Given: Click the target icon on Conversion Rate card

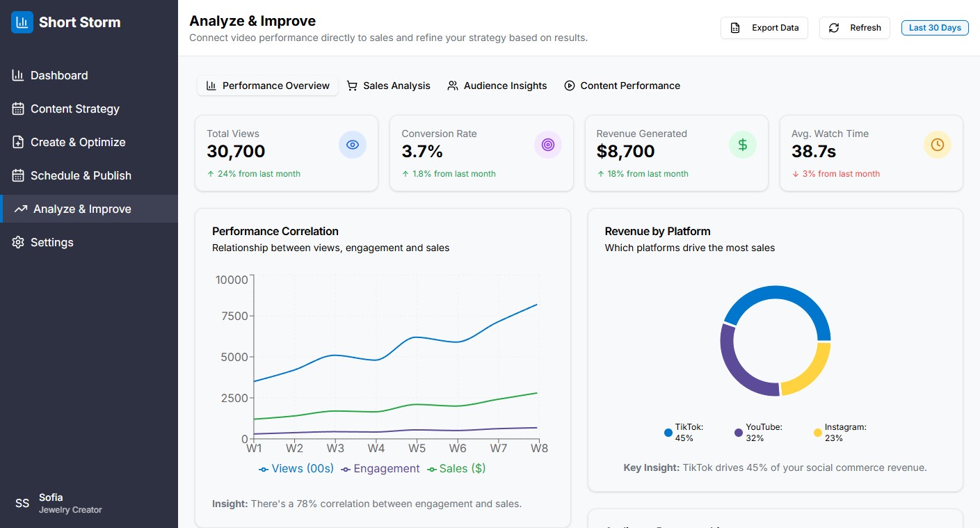Looking at the screenshot, I should coord(548,145).
